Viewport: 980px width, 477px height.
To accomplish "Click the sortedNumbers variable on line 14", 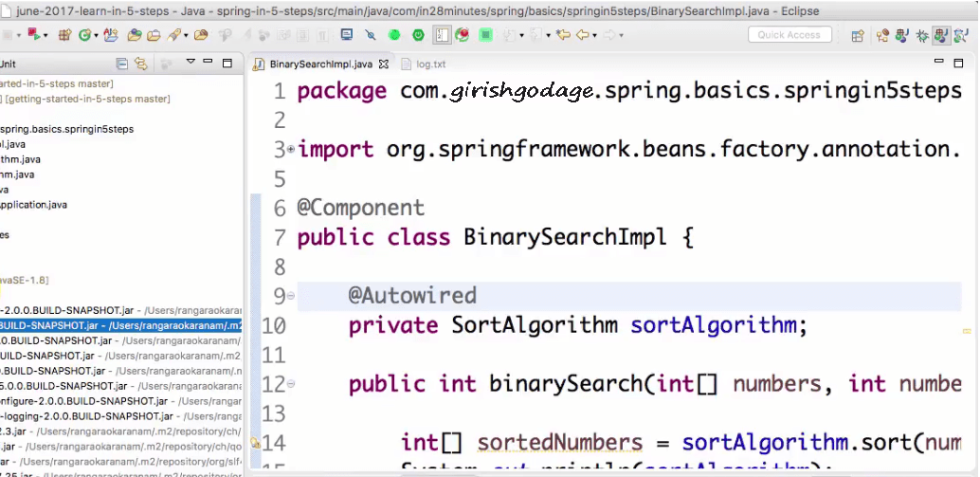I will pos(560,443).
